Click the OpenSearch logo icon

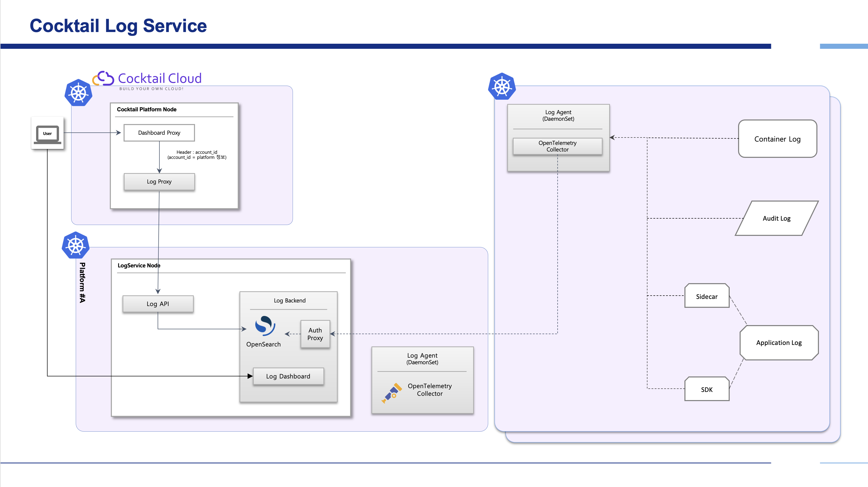265,326
